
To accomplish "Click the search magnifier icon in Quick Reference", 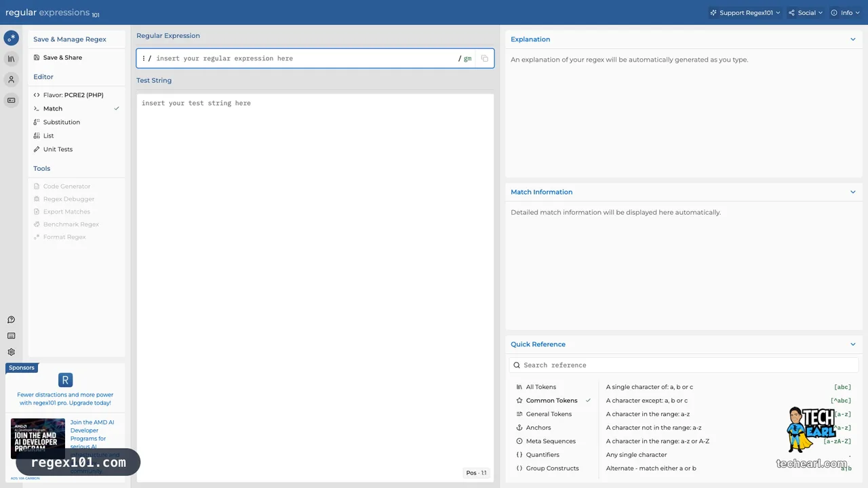I will pos(517,365).
